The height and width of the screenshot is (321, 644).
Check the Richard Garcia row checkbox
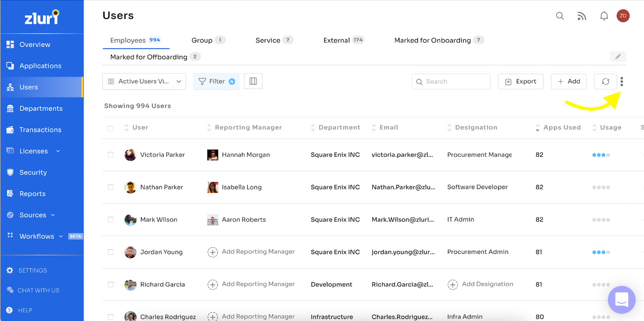(111, 284)
